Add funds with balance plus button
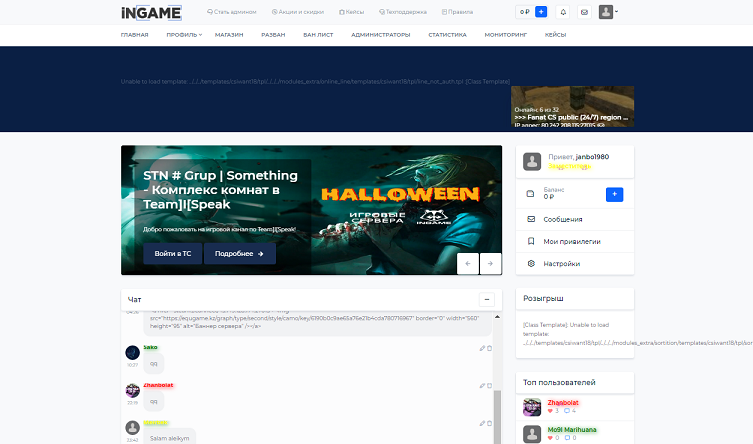Image resolution: width=753 pixels, height=444 pixels. (x=615, y=193)
